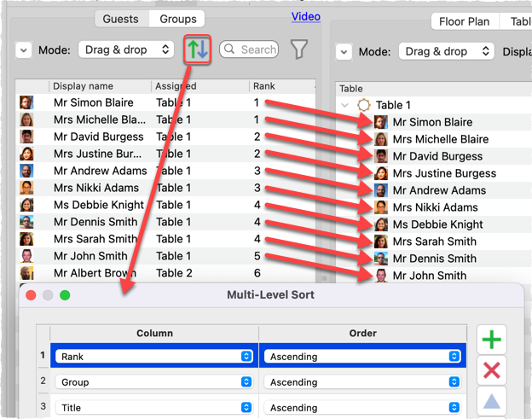Switch to the Floor Plan tab

click(x=465, y=21)
